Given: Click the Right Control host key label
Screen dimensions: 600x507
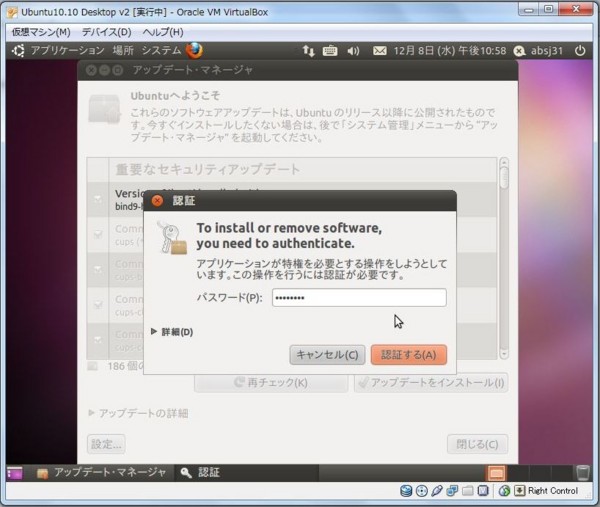Looking at the screenshot, I should click(553, 491).
